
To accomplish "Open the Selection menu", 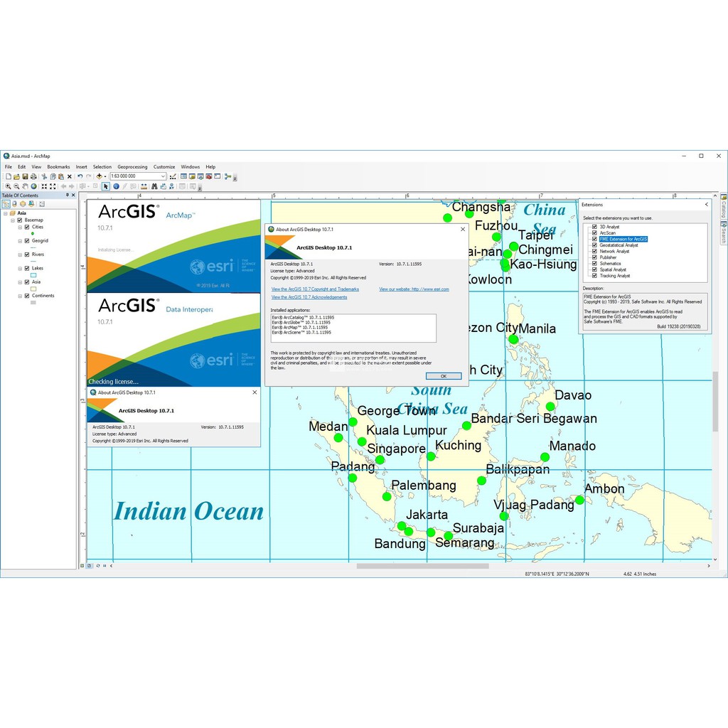I will tap(102, 166).
